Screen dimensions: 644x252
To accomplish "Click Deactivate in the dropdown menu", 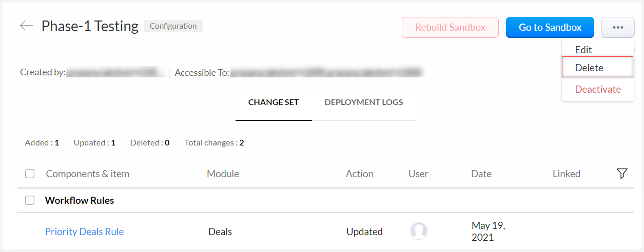I will point(598,89).
